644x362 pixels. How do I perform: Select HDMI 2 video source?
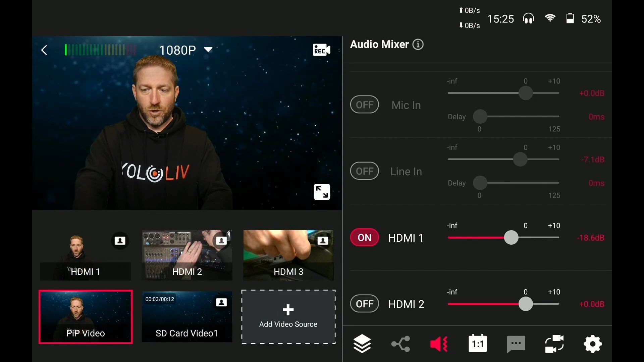coord(186,255)
